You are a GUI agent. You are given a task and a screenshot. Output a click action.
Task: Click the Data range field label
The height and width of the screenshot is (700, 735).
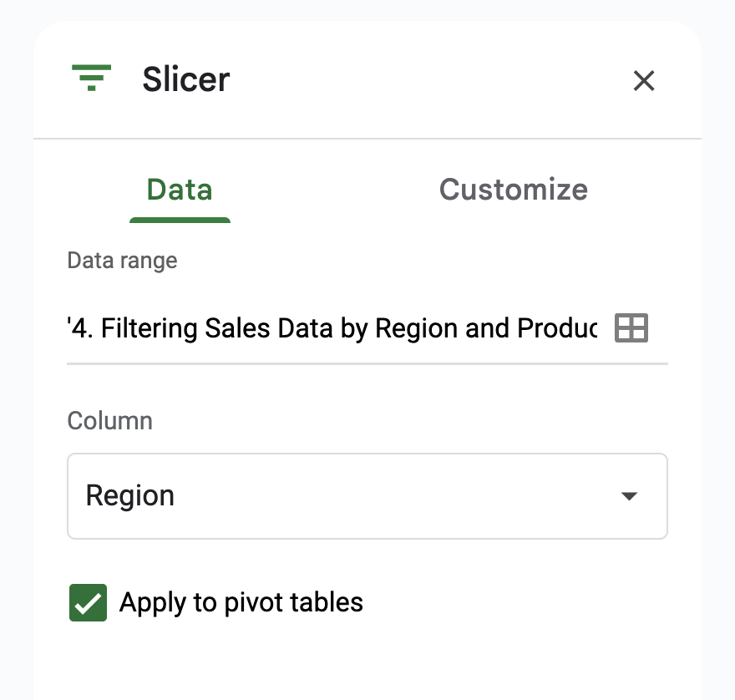coord(122,261)
